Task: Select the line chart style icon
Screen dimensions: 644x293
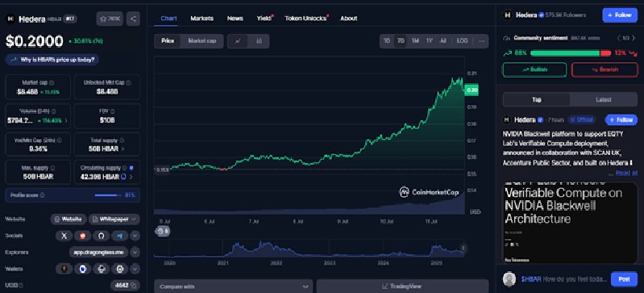Action: coord(238,41)
